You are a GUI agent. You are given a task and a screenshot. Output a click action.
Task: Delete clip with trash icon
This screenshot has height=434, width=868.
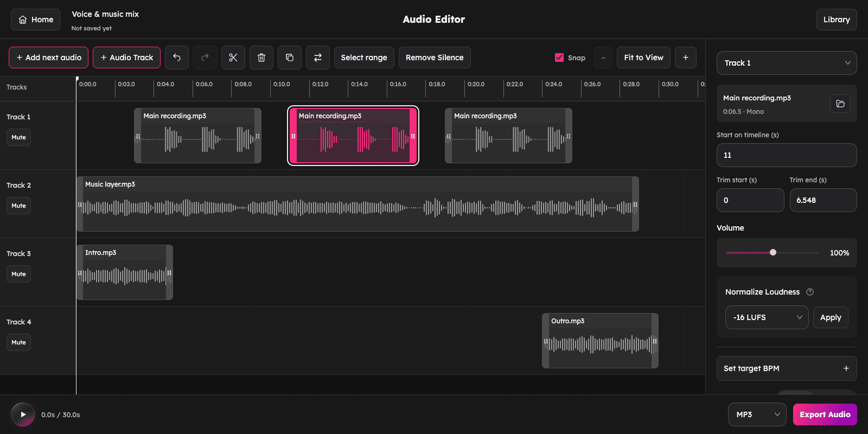point(261,58)
